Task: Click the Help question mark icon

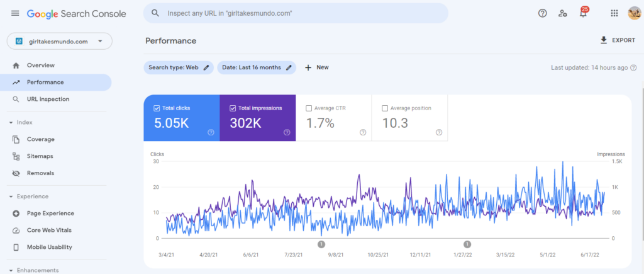Action: (x=542, y=13)
